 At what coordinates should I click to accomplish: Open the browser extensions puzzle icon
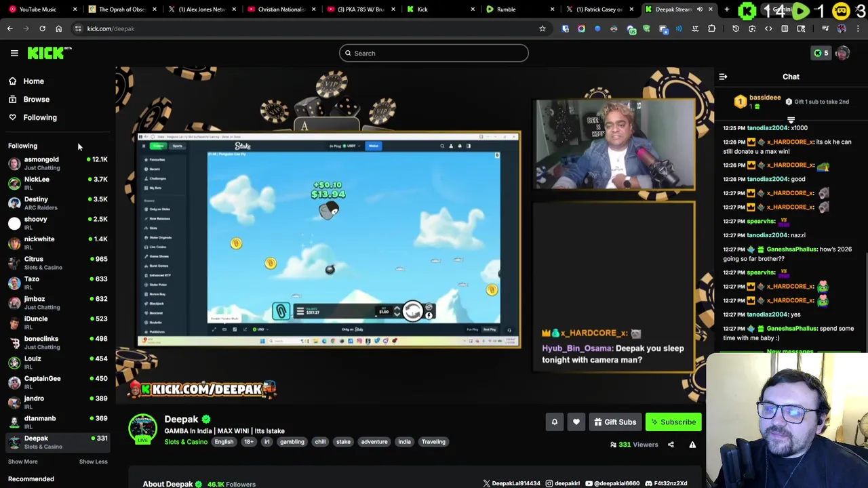(x=711, y=28)
